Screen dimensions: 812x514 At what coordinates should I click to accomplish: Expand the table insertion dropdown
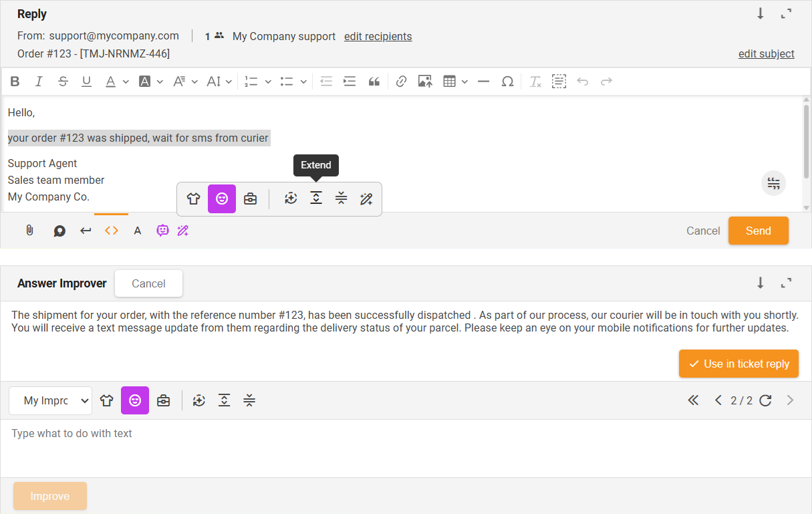[464, 81]
